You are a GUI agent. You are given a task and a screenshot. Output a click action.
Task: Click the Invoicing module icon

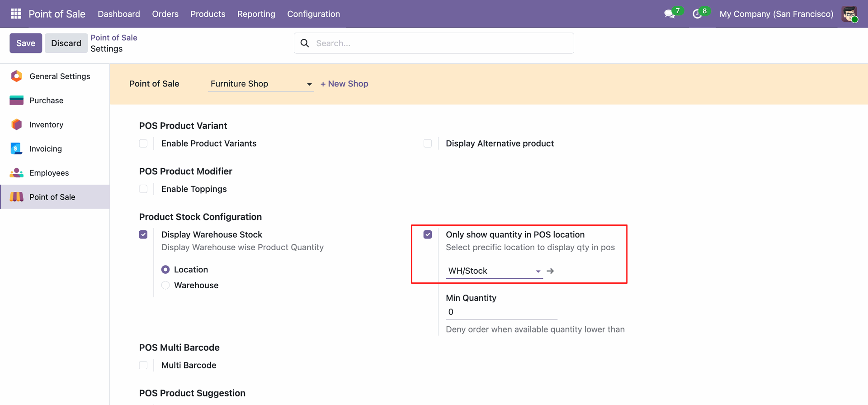point(16,148)
